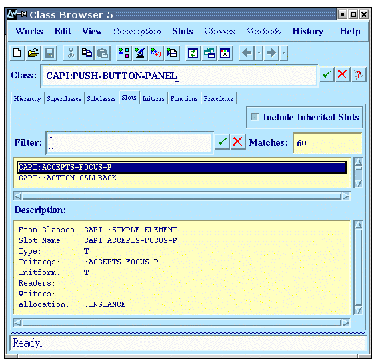Screen dimensions: 379x361
Task: Click the Copy toolbar icon
Action: [x=87, y=53]
